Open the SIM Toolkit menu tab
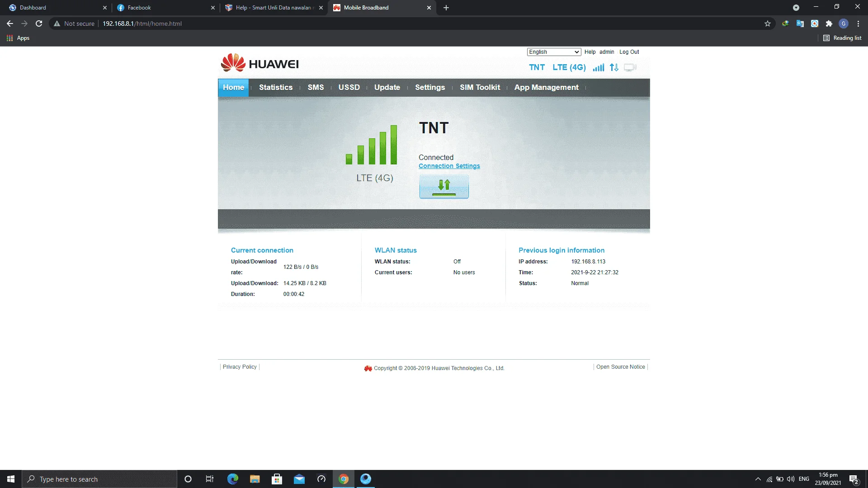The width and height of the screenshot is (868, 488). [480, 87]
